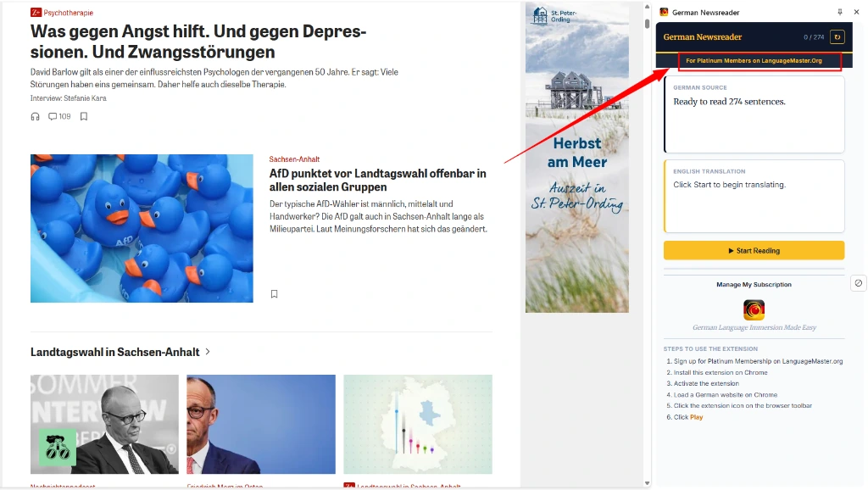
Task: Click the orange Play word in step 6
Action: [x=697, y=417]
